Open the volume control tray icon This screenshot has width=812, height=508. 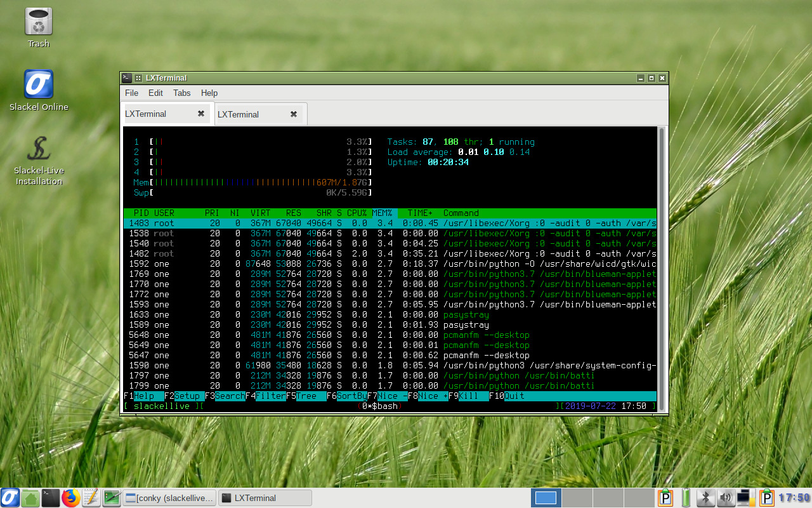[725, 498]
